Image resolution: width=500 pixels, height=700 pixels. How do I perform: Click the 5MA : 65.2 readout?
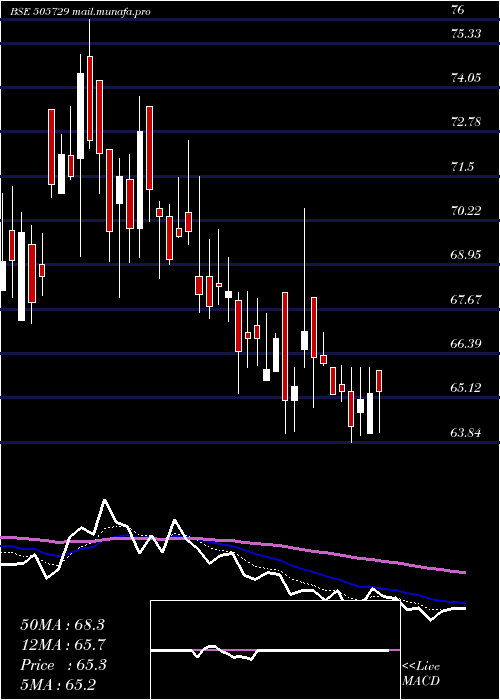(58, 684)
